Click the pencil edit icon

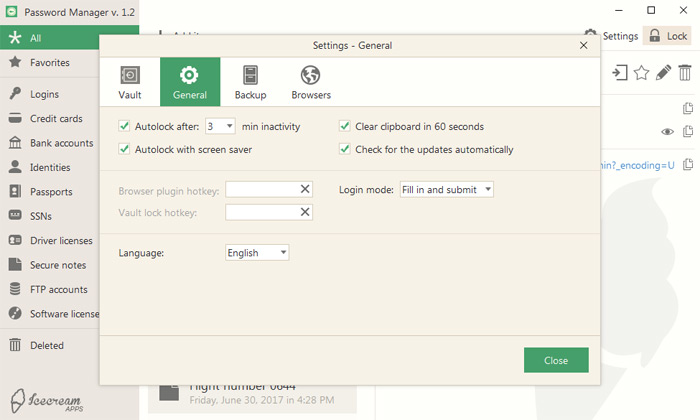[663, 72]
